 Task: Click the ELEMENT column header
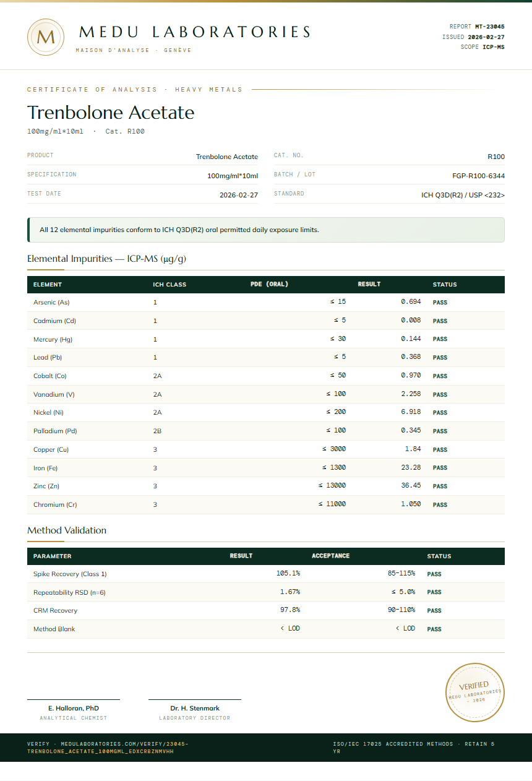click(48, 285)
